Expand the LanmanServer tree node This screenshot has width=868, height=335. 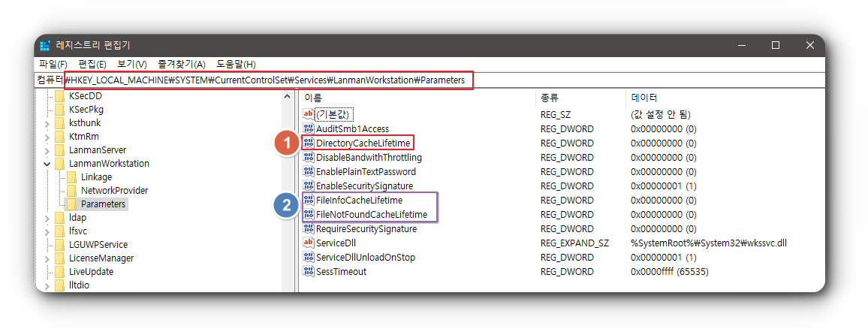coord(47,149)
